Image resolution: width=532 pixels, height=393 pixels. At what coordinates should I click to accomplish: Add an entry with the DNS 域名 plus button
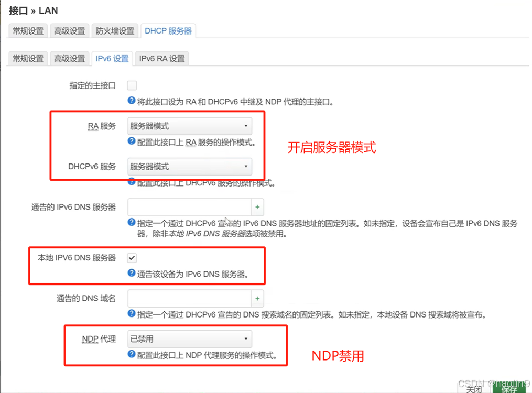click(257, 298)
